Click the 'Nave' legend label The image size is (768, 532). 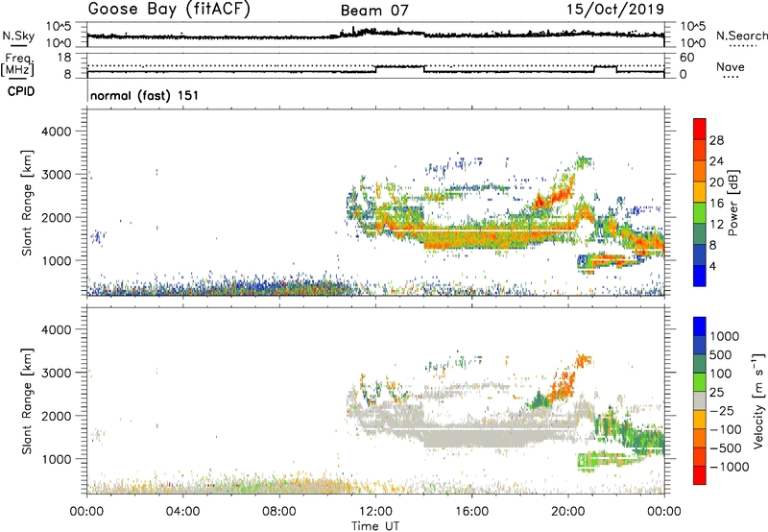coord(731,66)
